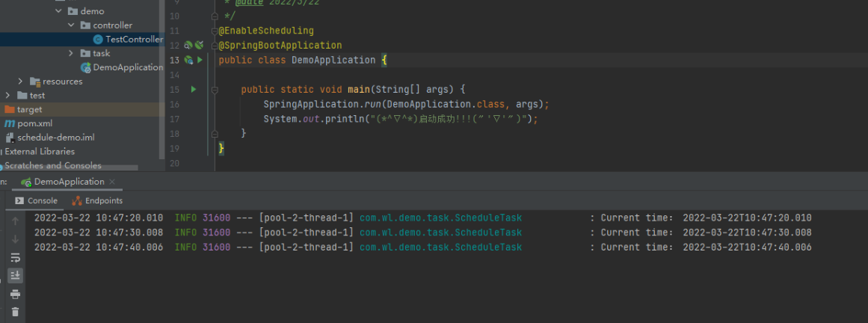Switch to the Endpoints tab

(97, 200)
